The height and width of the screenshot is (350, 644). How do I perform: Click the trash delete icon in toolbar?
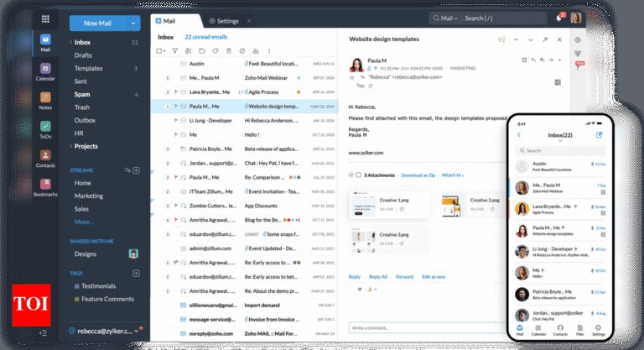[229, 51]
